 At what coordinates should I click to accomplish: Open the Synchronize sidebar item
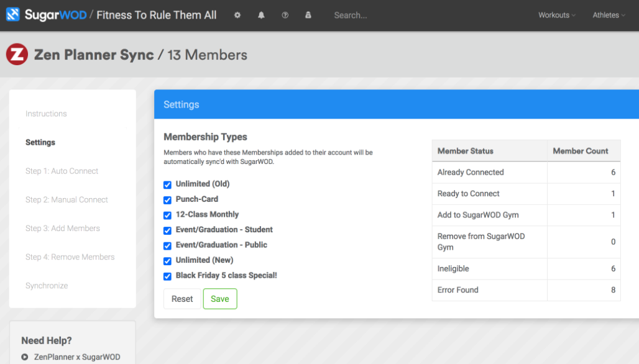point(47,285)
